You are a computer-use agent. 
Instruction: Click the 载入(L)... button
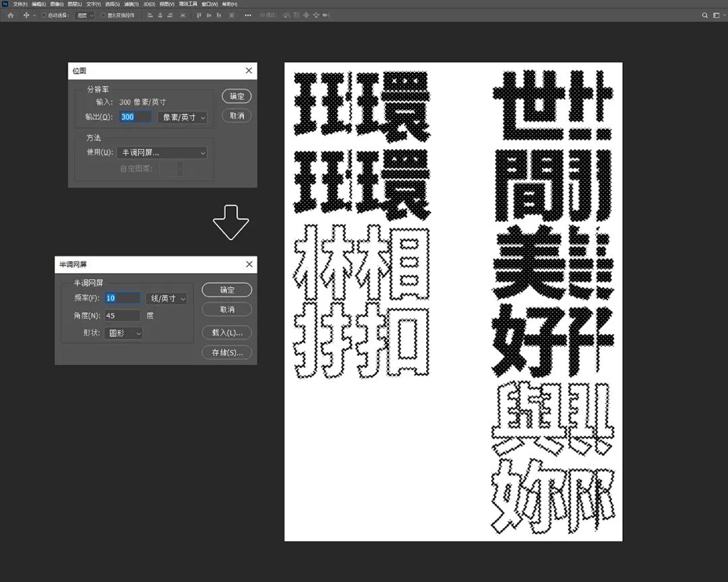click(226, 332)
